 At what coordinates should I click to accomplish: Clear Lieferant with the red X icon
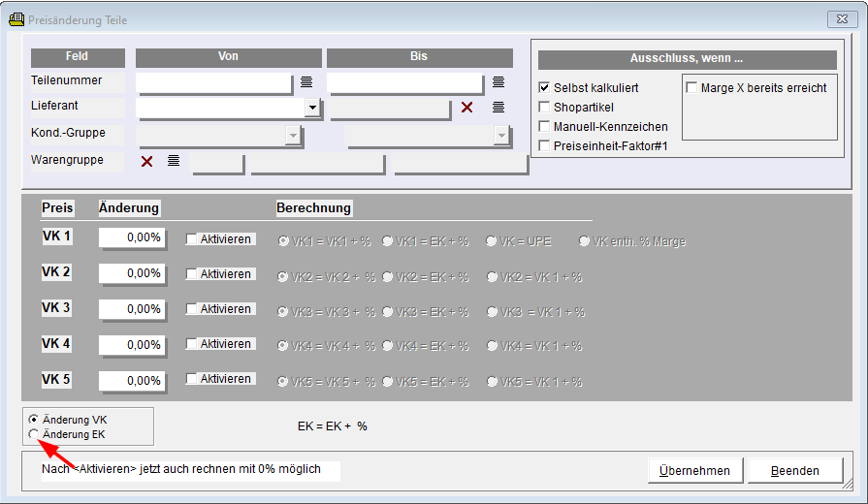coord(466,108)
